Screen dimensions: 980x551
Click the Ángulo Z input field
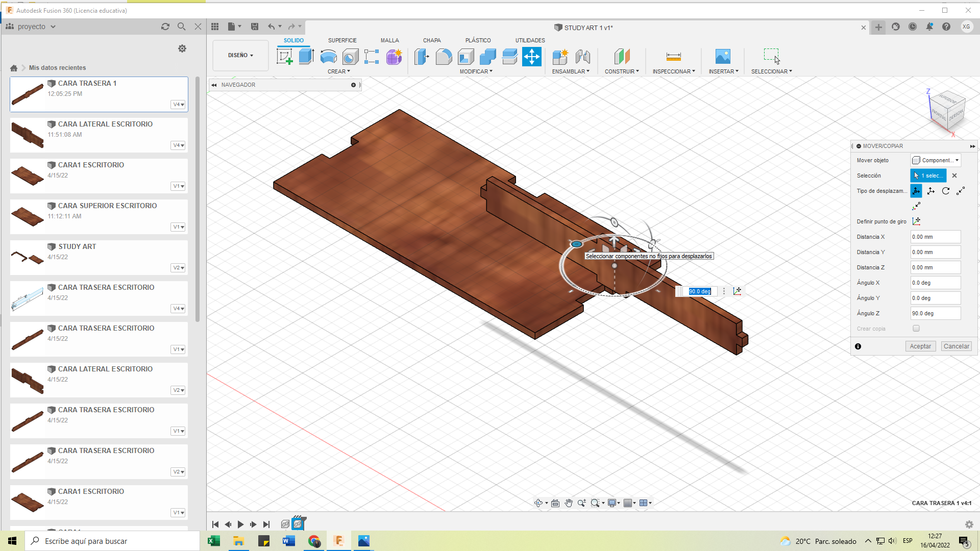click(935, 313)
